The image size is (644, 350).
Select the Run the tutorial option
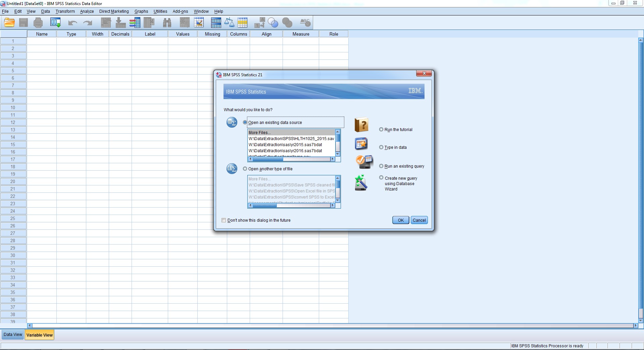pos(381,129)
